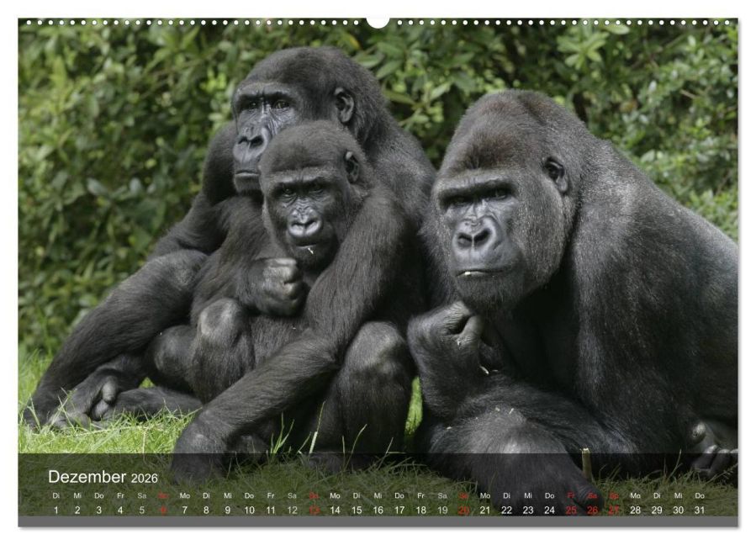
Task: Select day number 10 in the calendar strip
Action: click(249, 510)
